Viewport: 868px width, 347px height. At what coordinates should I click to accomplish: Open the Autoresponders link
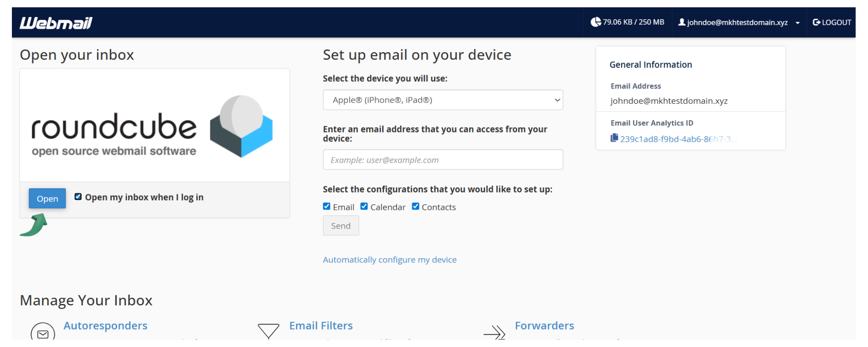coord(105,326)
